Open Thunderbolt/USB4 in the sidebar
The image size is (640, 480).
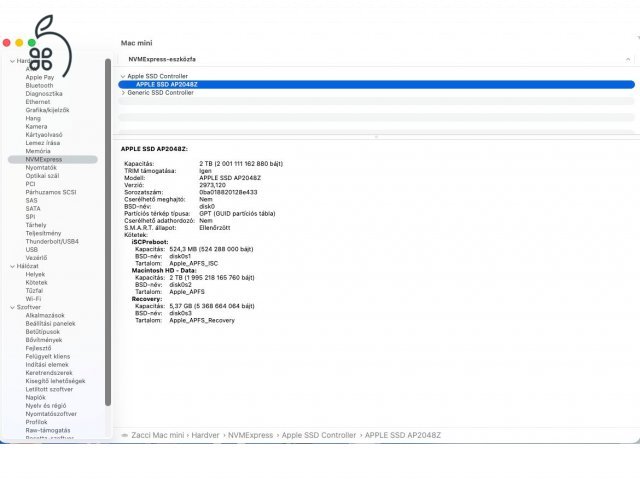click(x=52, y=241)
